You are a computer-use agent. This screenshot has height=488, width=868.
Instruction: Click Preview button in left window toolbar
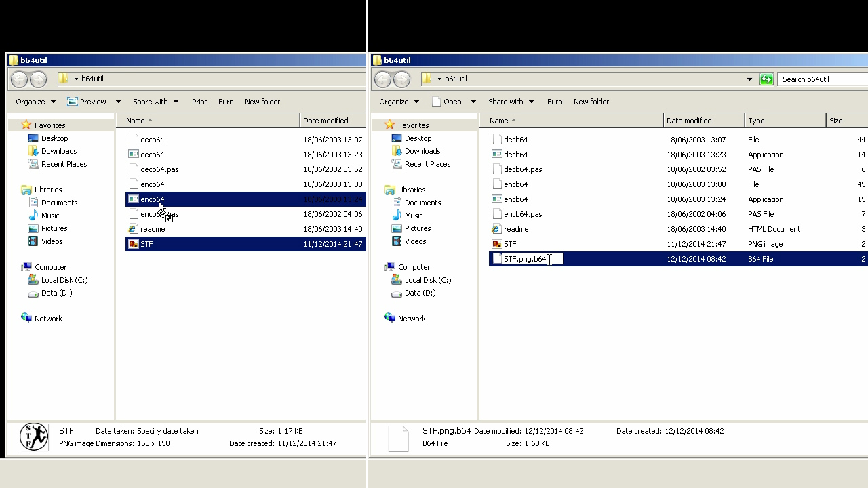point(87,102)
